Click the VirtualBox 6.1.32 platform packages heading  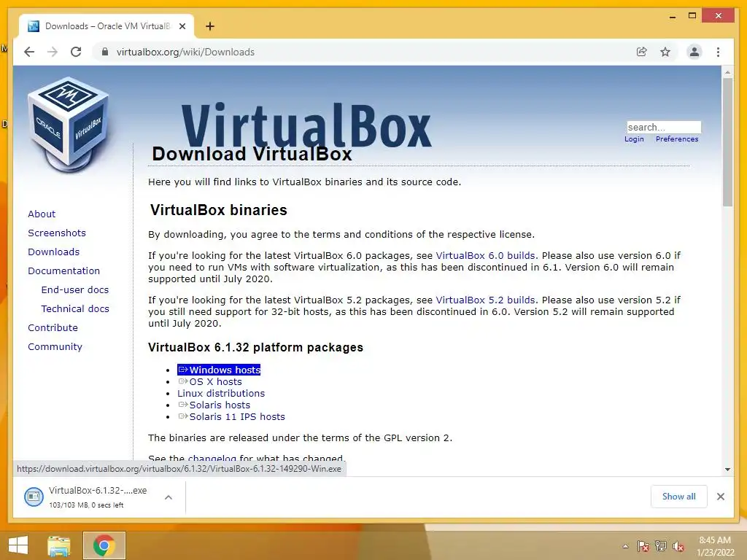pyautogui.click(x=255, y=348)
